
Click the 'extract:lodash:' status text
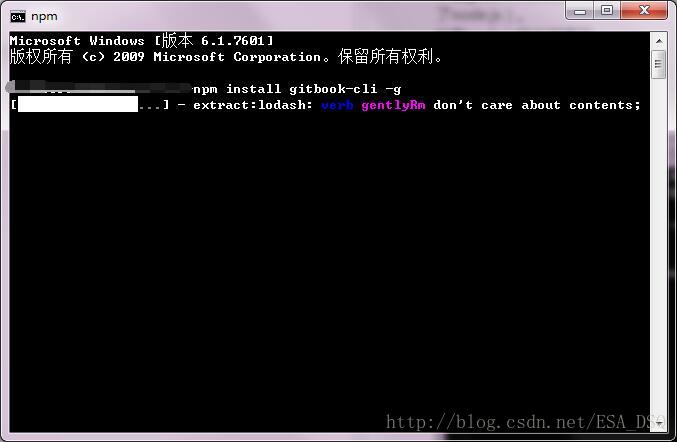[253, 105]
